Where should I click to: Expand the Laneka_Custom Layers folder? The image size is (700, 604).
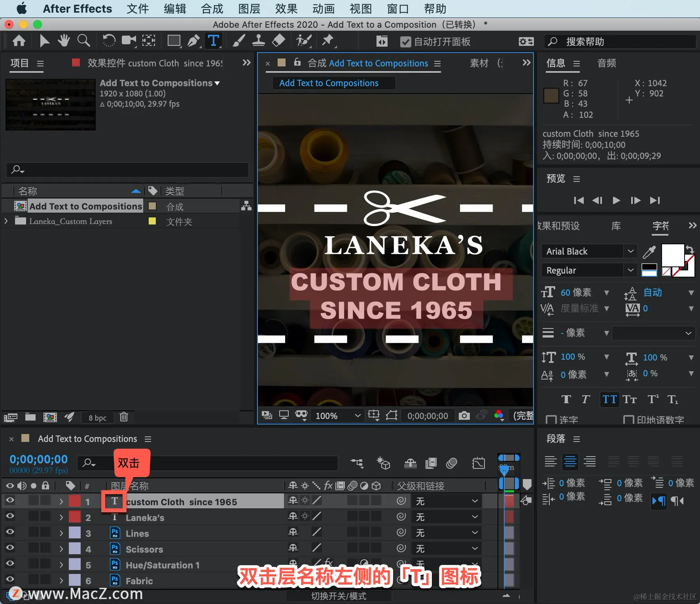[6, 221]
